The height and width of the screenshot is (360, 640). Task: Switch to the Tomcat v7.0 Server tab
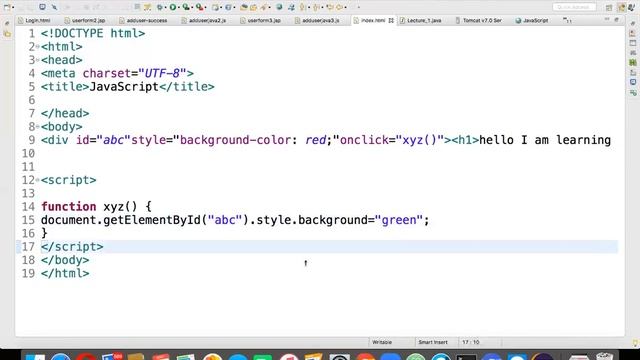point(478,20)
